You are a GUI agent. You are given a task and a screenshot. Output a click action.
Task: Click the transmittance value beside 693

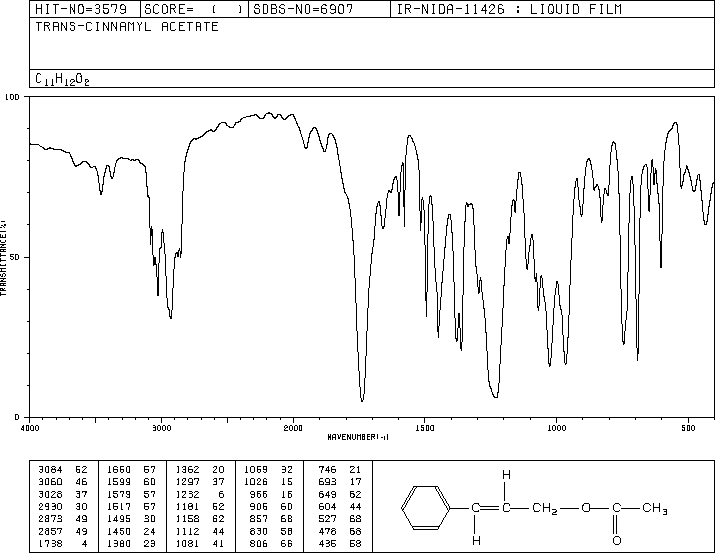pos(355,482)
